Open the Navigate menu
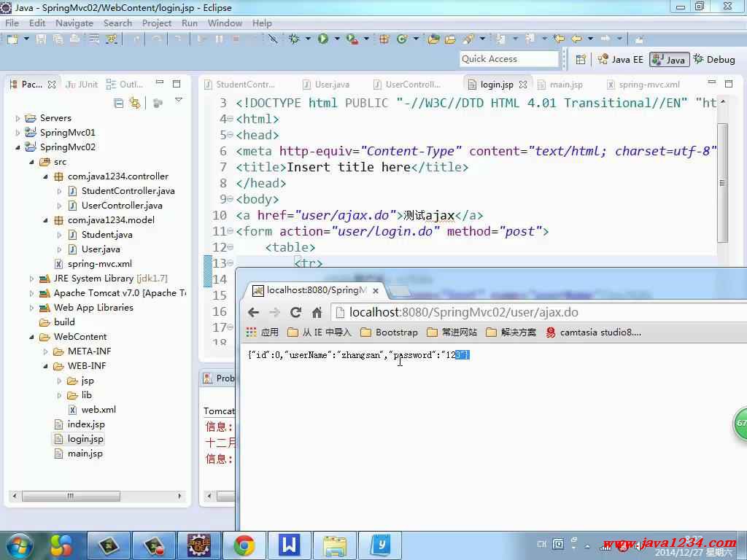The image size is (747, 560). click(74, 23)
